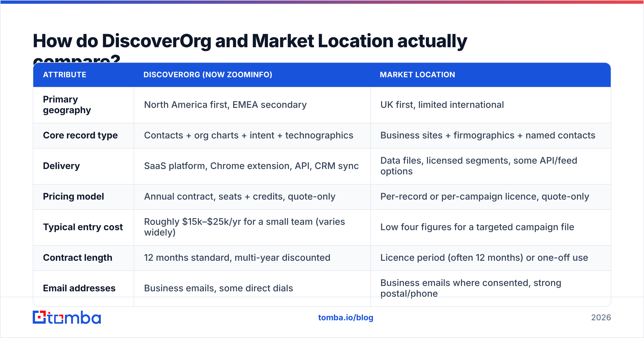This screenshot has width=644, height=338.
Task: Click the Core record type row label
Action: coord(80,135)
